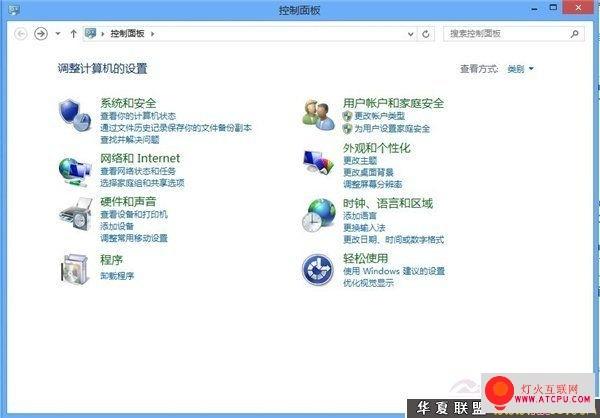600x418 pixels.
Task: Open 程序 category
Action: pos(111,260)
